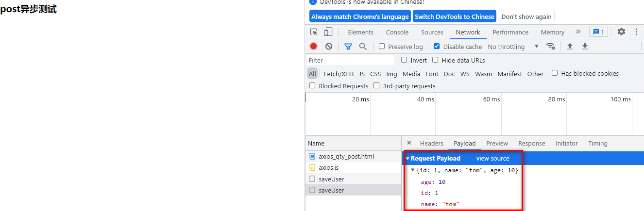Open the Memory tab
644x211 pixels.
pyautogui.click(x=552, y=32)
